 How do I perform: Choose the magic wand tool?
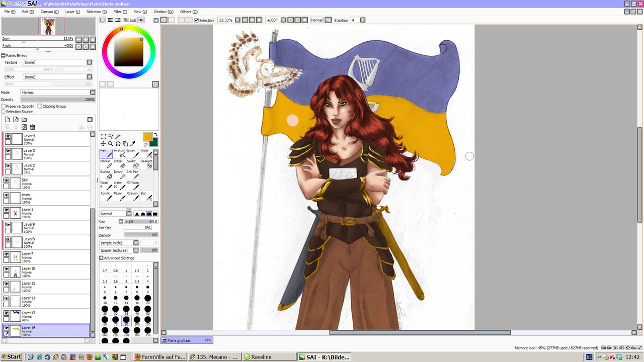[x=118, y=136]
